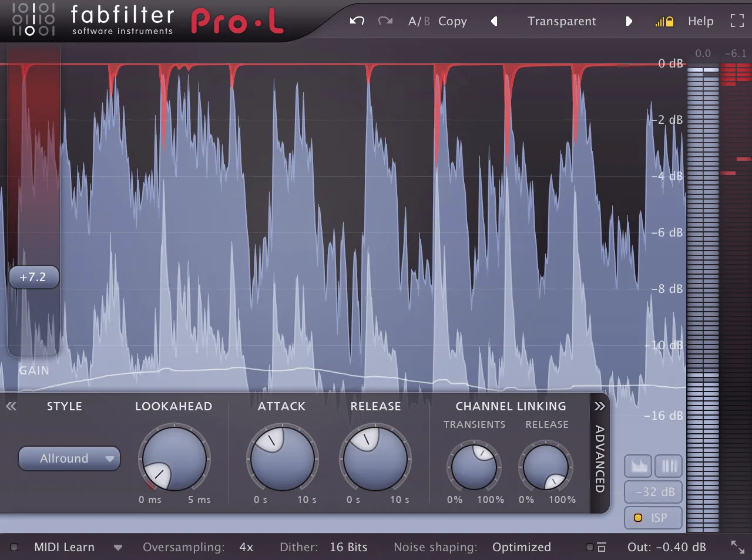Open the Transparent preset menu
This screenshot has height=560, width=752.
pyautogui.click(x=562, y=21)
